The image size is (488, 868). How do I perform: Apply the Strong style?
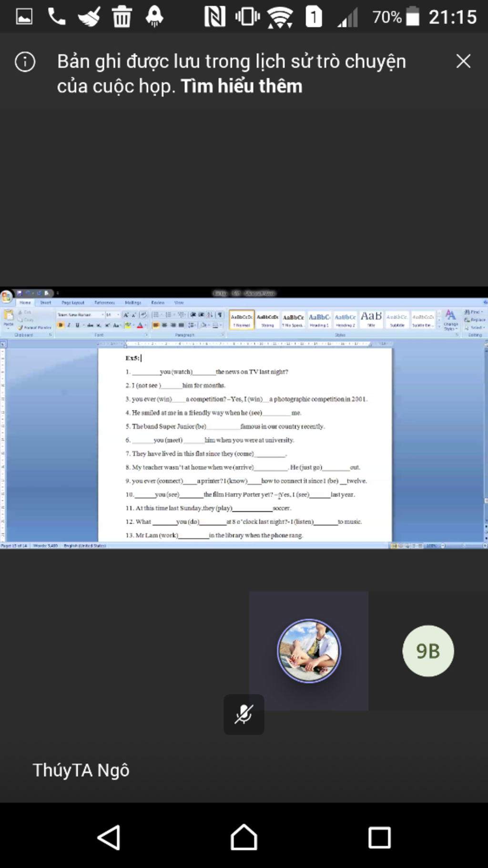tap(267, 320)
